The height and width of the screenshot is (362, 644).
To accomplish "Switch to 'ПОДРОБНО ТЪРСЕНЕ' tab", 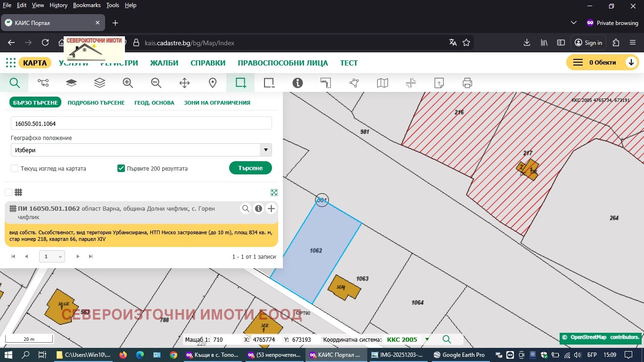I will coord(96,103).
